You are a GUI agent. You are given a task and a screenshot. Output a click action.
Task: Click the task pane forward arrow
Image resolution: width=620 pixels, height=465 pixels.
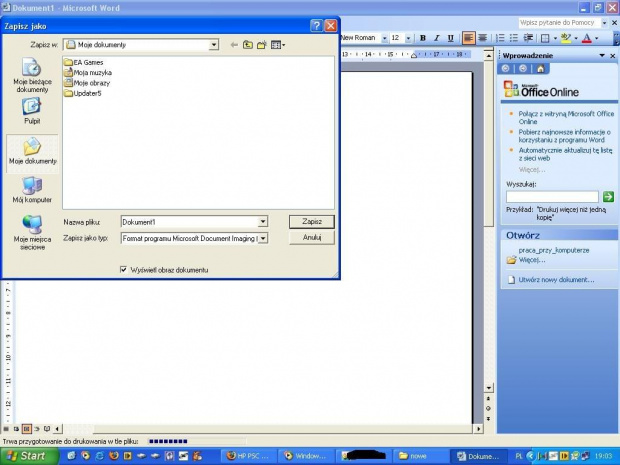coord(523,68)
